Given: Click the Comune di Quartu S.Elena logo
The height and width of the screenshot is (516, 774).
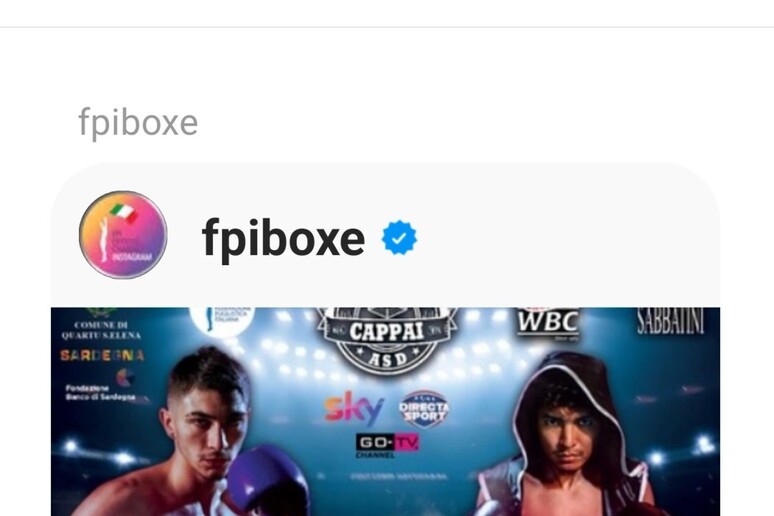Looking at the screenshot, I should click(x=101, y=324).
